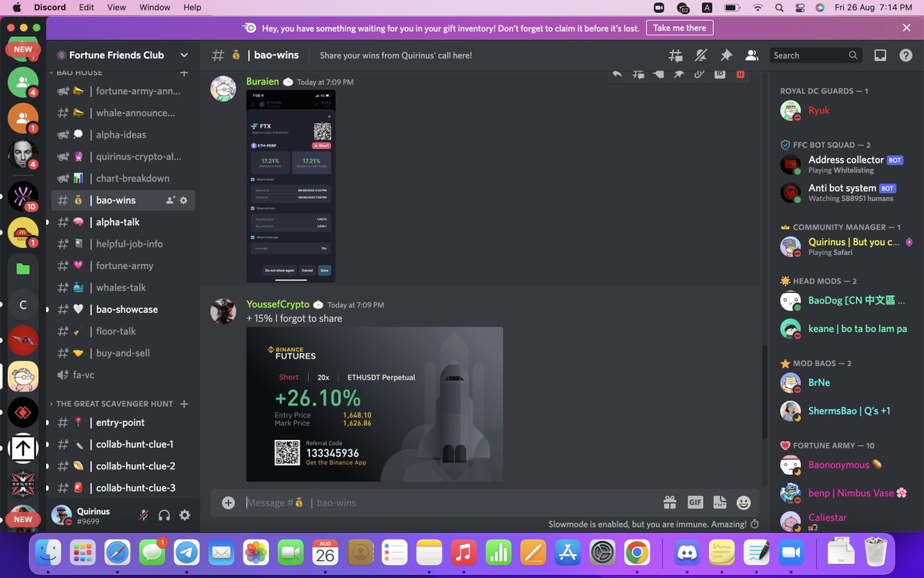Select member Ryuk in member list
This screenshot has height=578, width=924.
(x=845, y=110)
